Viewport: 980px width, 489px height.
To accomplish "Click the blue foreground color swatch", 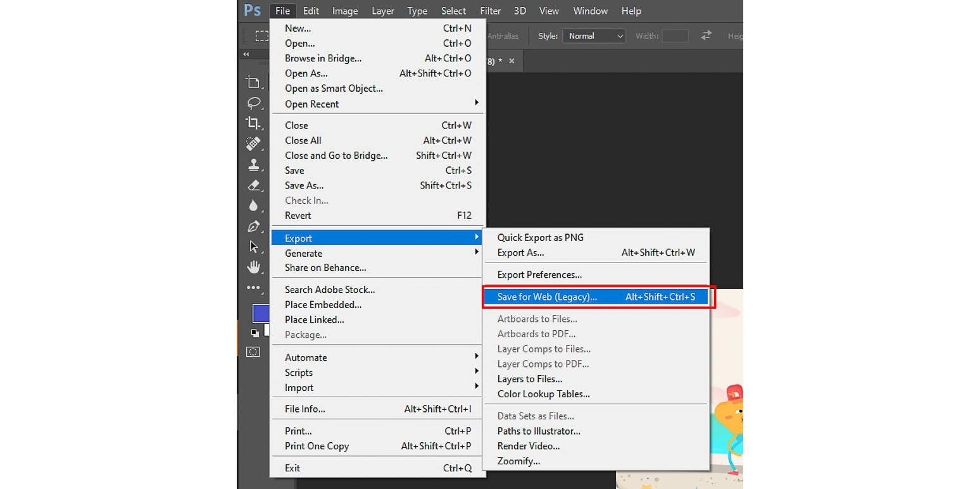I will coord(261,313).
